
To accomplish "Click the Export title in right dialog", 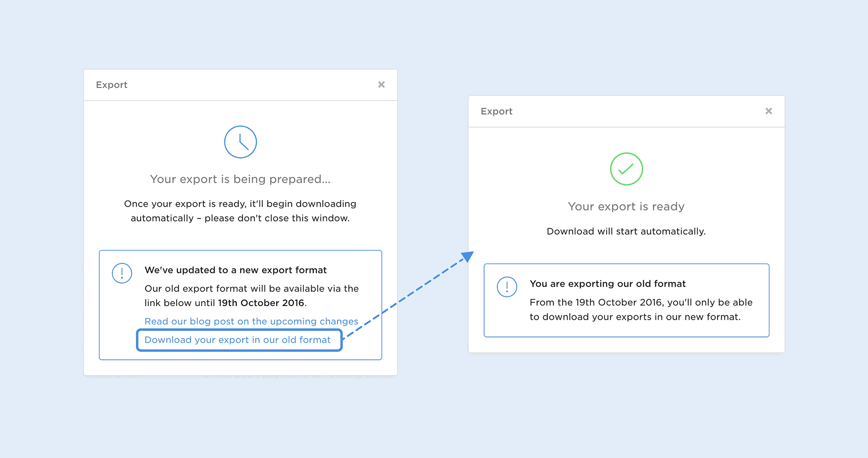I will click(x=496, y=111).
